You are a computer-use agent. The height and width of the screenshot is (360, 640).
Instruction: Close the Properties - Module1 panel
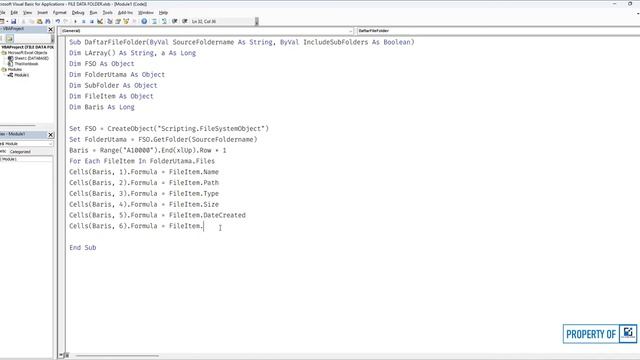coord(51,135)
